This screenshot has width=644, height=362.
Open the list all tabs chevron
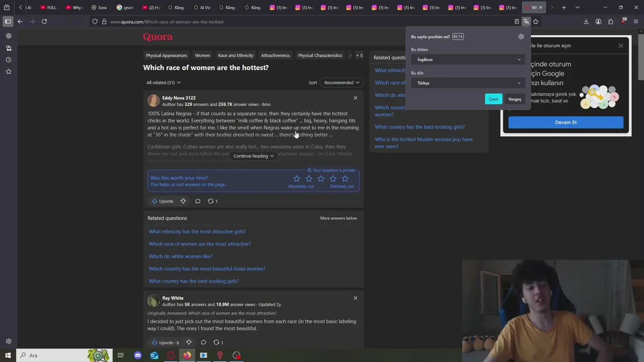[578, 8]
